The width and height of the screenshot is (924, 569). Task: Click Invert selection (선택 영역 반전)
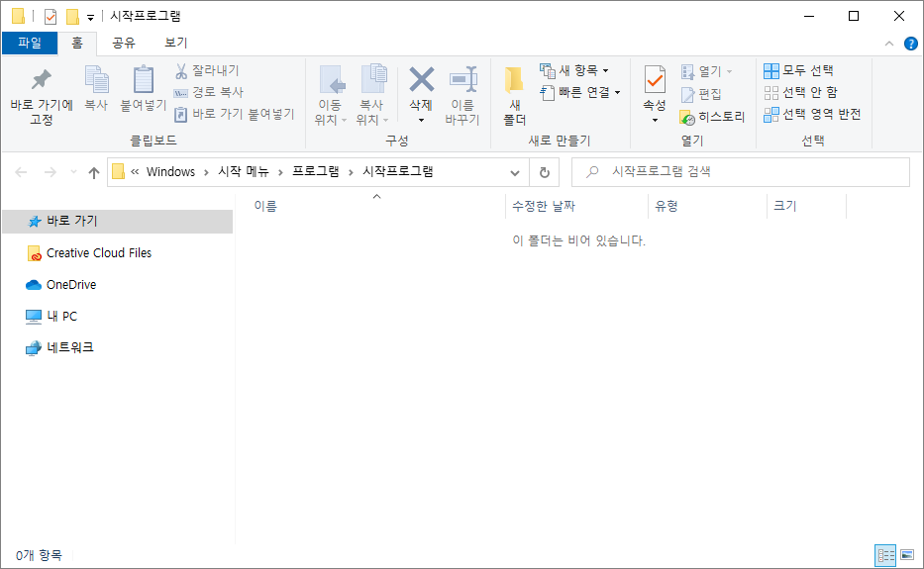click(x=812, y=114)
